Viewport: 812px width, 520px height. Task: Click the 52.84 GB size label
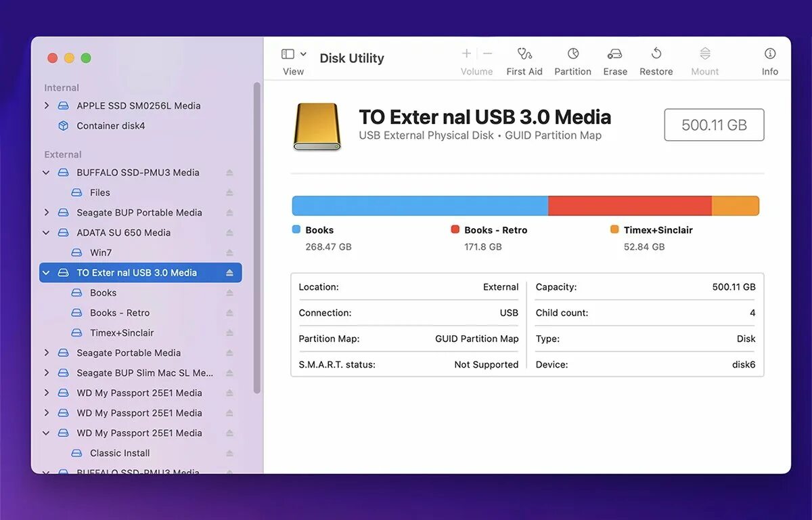pyautogui.click(x=644, y=247)
